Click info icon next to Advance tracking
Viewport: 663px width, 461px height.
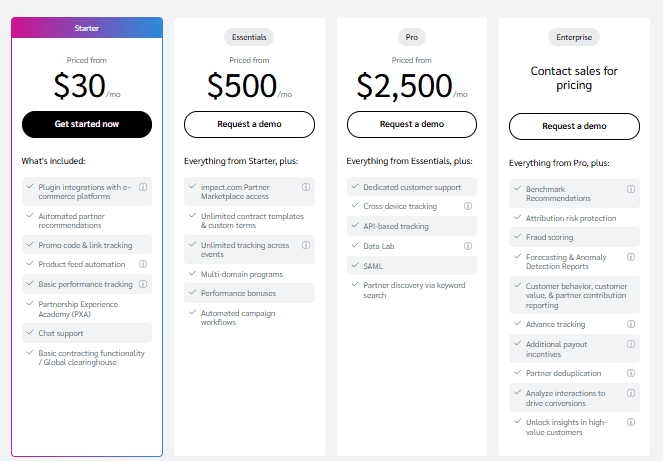(631, 324)
